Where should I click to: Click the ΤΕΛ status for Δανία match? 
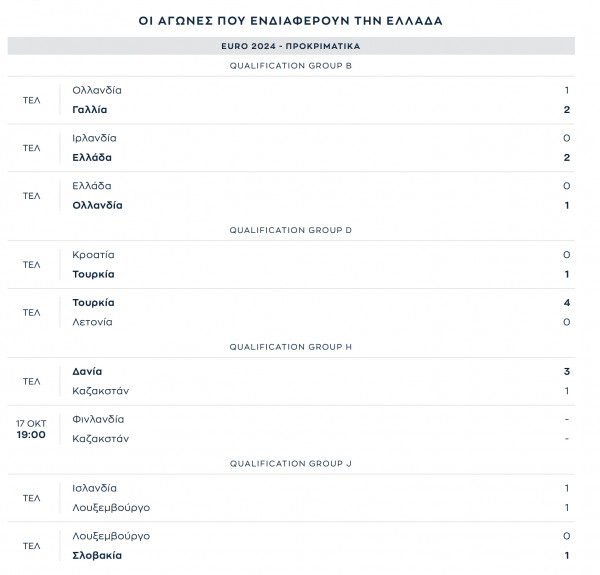(31, 381)
